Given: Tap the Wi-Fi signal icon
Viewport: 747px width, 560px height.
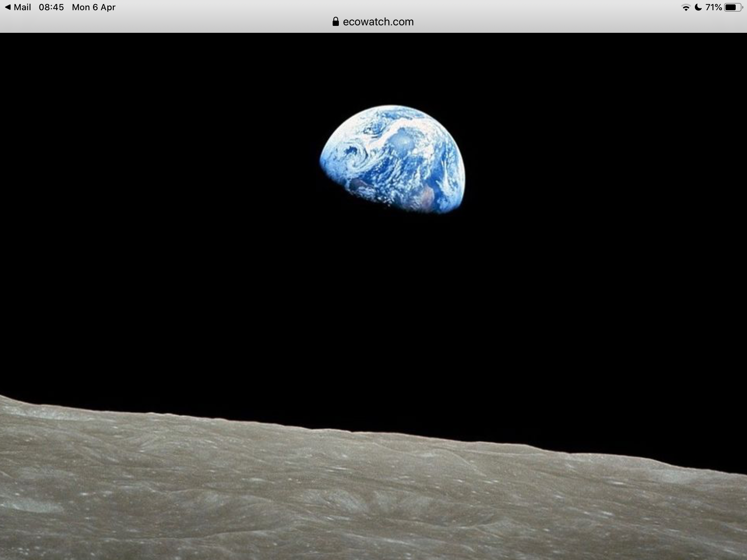Looking at the screenshot, I should (x=686, y=8).
